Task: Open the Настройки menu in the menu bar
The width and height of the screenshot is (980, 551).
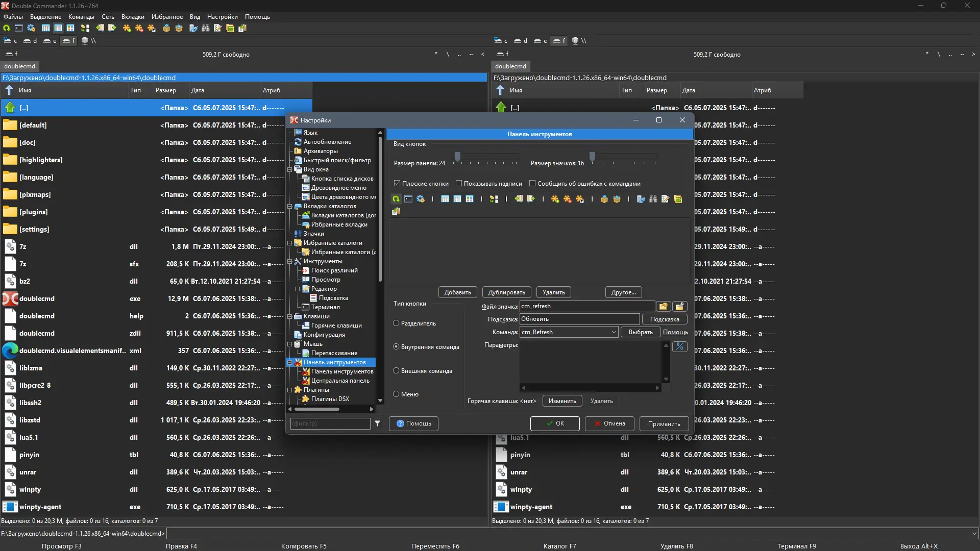Action: pos(222,17)
